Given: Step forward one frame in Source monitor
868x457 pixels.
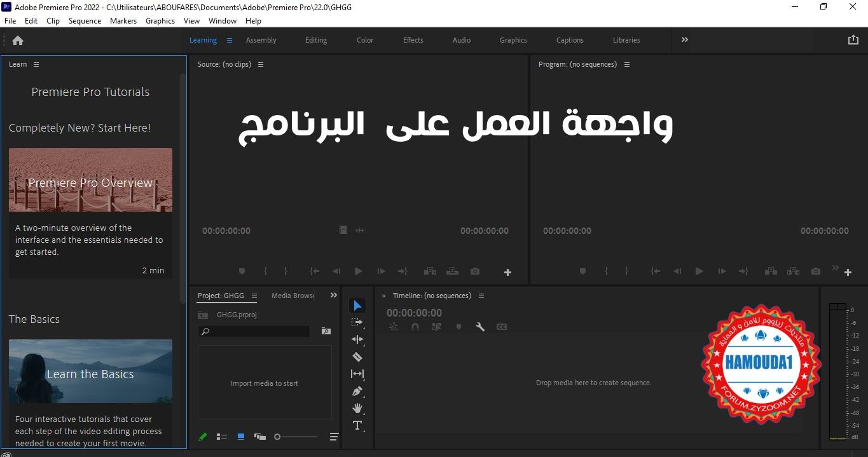Looking at the screenshot, I should [381, 271].
